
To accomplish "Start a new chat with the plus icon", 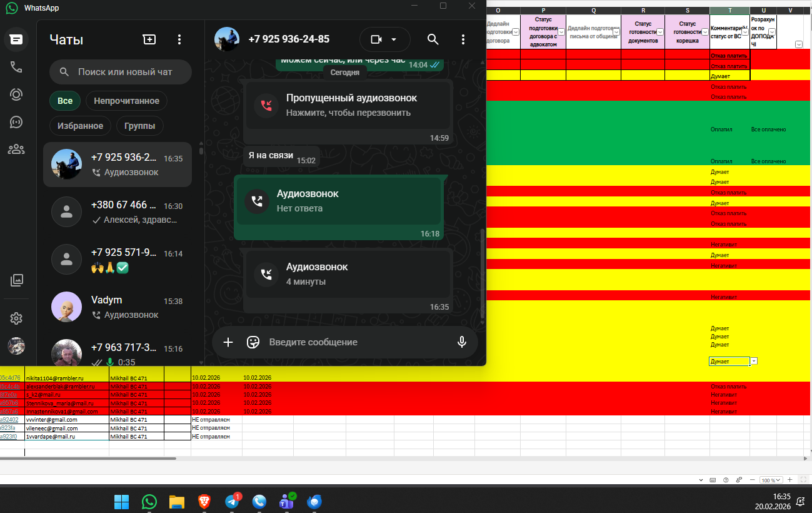I will click(149, 39).
